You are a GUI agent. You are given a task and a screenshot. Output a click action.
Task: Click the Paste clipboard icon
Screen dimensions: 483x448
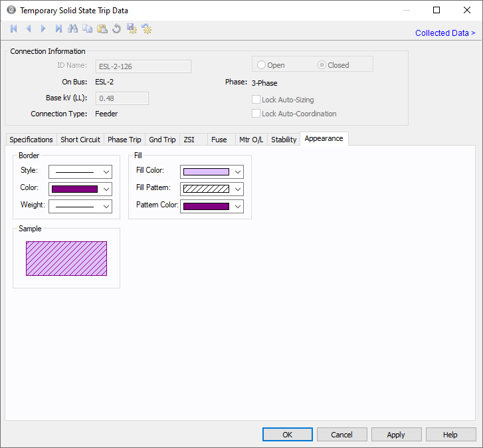click(102, 29)
